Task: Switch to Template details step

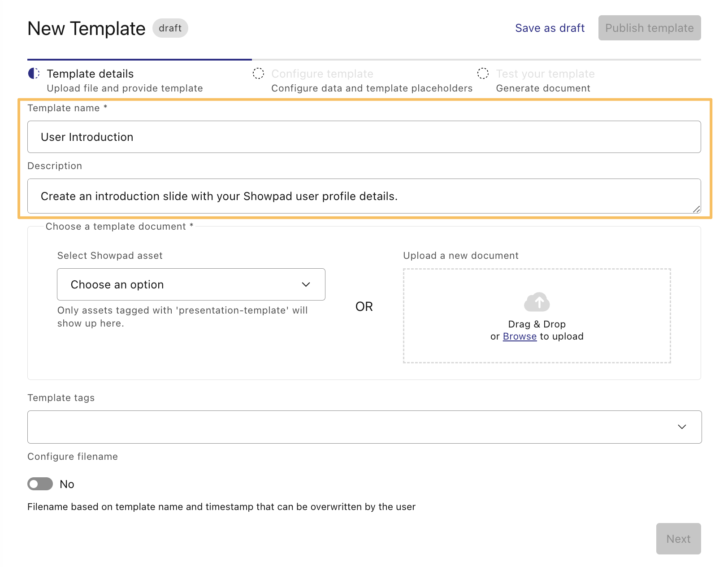Action: pyautogui.click(x=90, y=74)
